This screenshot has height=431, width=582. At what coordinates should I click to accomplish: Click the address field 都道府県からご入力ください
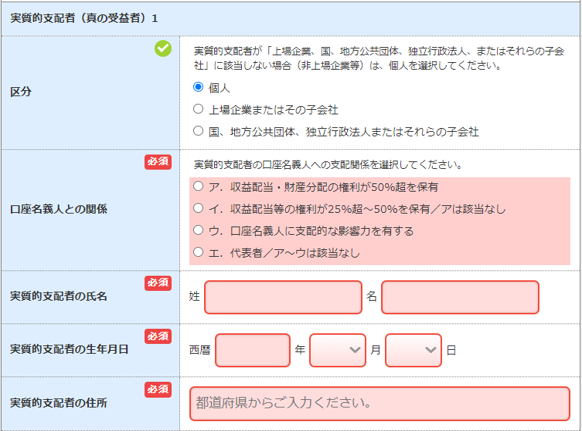coord(380,404)
